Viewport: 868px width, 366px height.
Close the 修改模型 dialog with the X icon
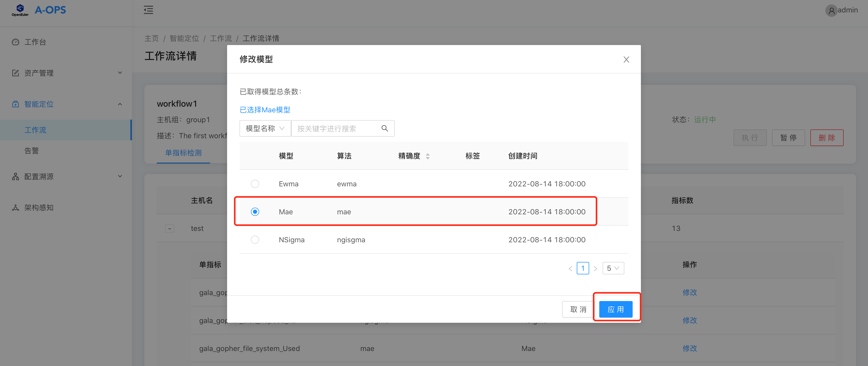click(x=626, y=60)
